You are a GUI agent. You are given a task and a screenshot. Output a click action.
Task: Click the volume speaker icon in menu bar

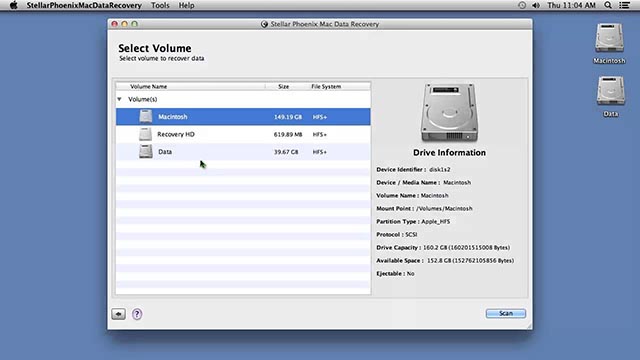point(536,5)
